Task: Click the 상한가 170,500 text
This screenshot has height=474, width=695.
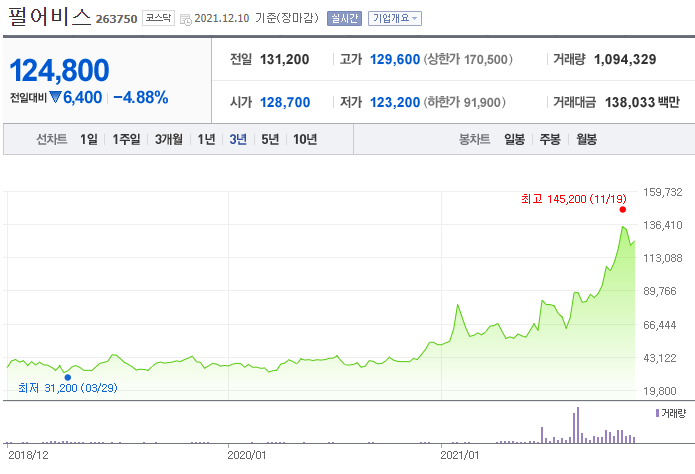Action: [468, 59]
